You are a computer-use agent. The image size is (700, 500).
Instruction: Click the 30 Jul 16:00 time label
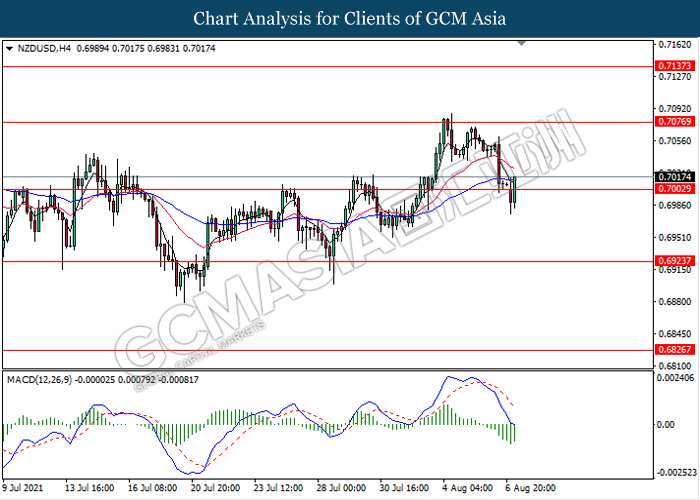point(404,488)
